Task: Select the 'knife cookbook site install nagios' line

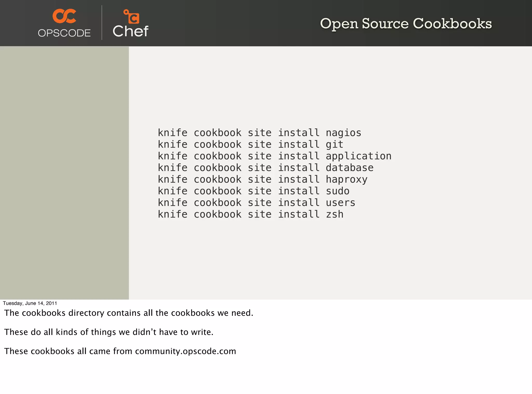Action: (x=260, y=133)
